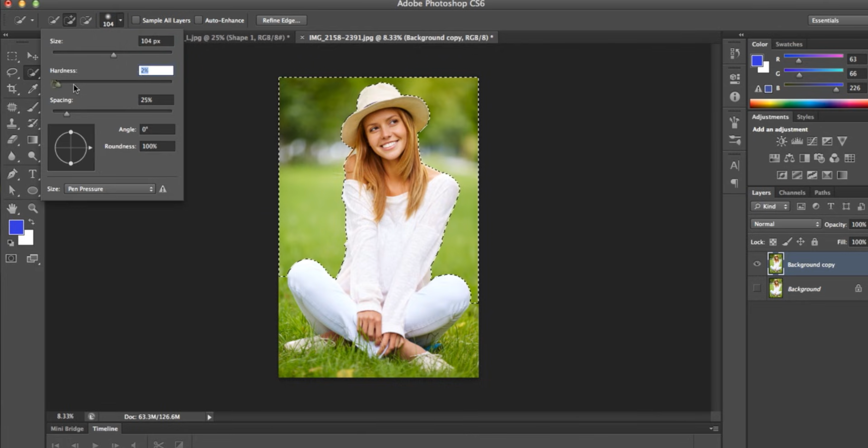Hide the Background copy layer

[x=757, y=264]
